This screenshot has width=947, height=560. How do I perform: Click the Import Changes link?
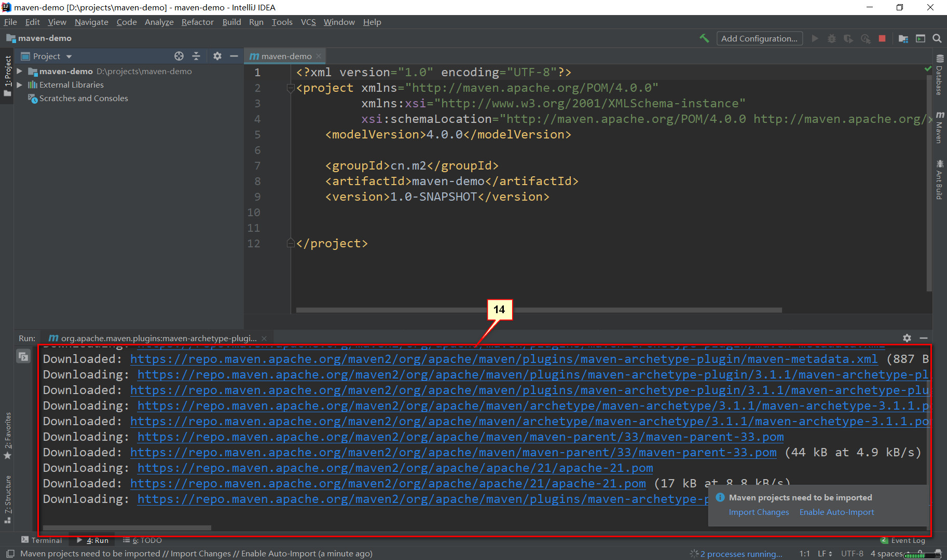coord(759,512)
